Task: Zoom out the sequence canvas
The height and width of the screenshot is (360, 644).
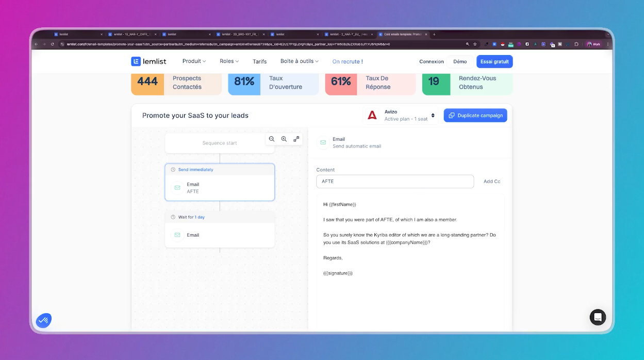Action: click(272, 139)
